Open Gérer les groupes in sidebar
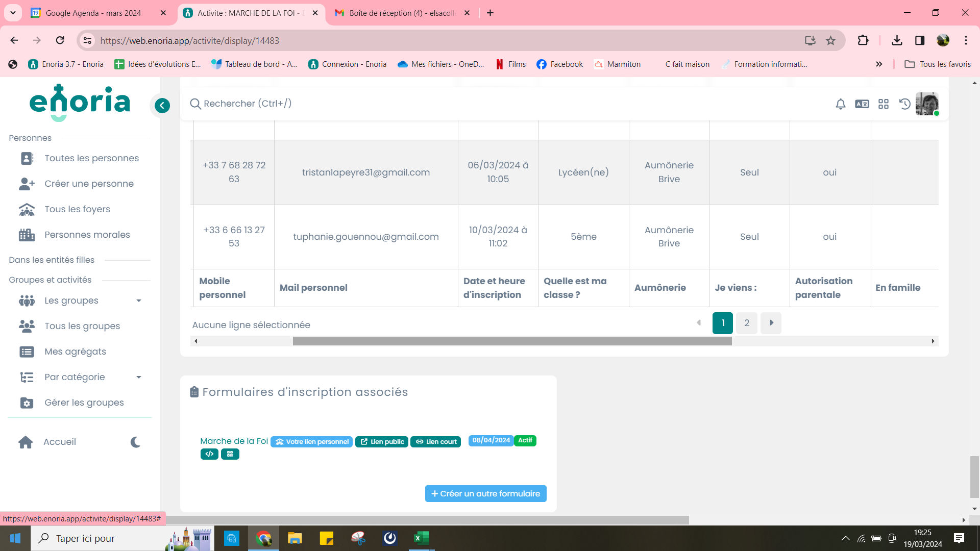The height and width of the screenshot is (551, 980). [84, 403]
